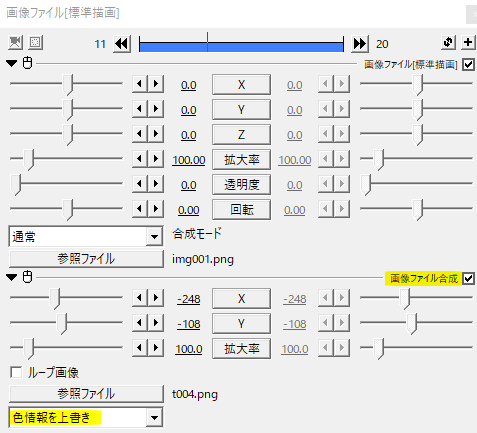This screenshot has width=477, height=433.
Task: Disable the 画像ファイル[標準描画] checkbox
Action: click(x=468, y=65)
